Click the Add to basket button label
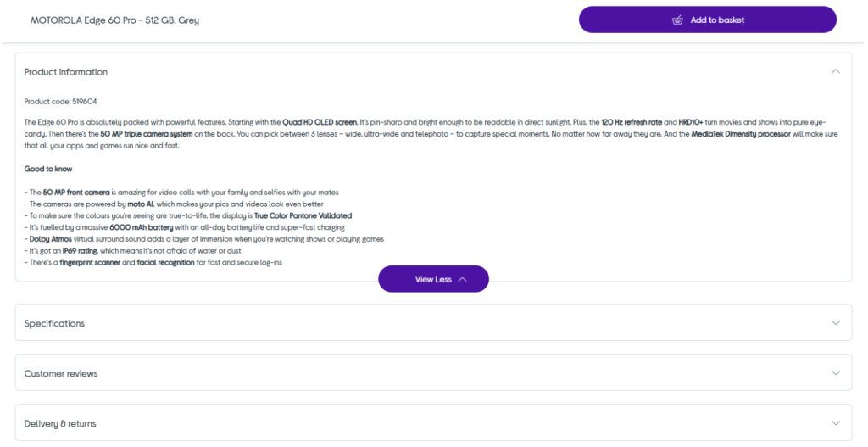This screenshot has width=868, height=447. 717,20
